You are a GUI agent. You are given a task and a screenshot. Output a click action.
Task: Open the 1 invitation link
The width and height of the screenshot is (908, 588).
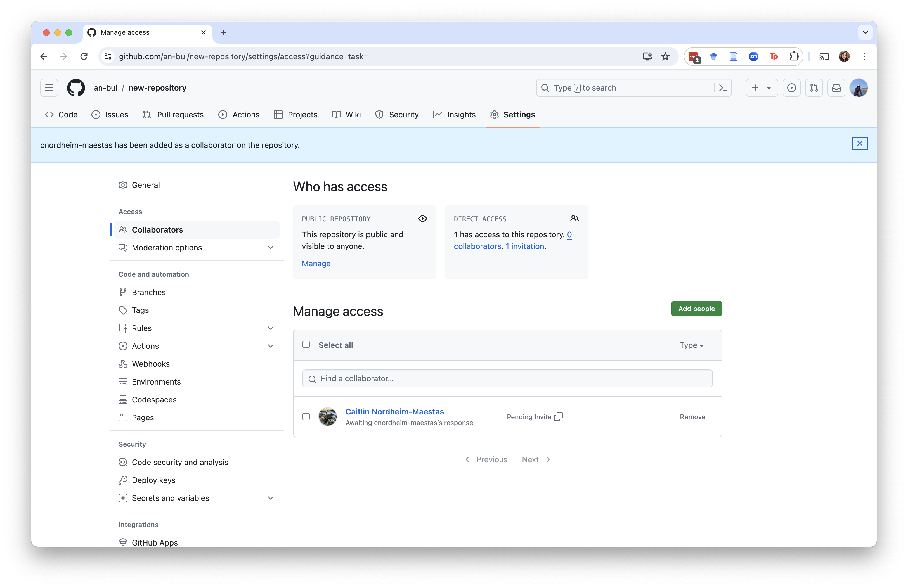(x=524, y=246)
